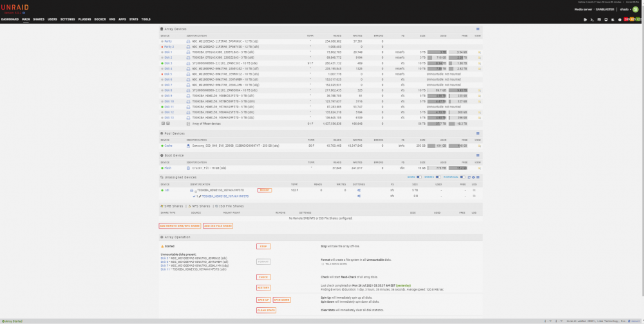
Task: Toggle the Disks switch in Unassigned Devices
Action: (x=419, y=177)
